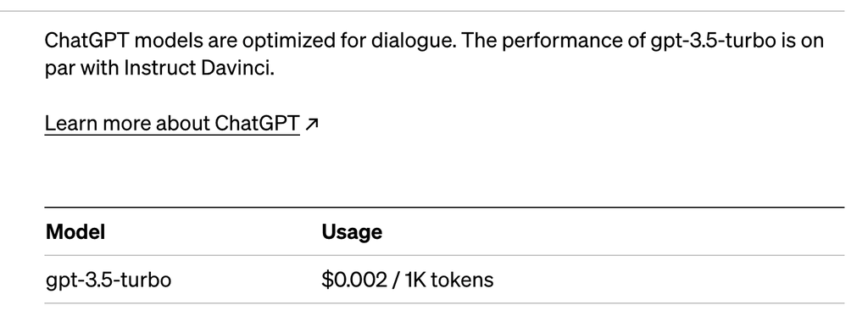
Task: Click the dark rule above the Model header
Action: coord(444,208)
